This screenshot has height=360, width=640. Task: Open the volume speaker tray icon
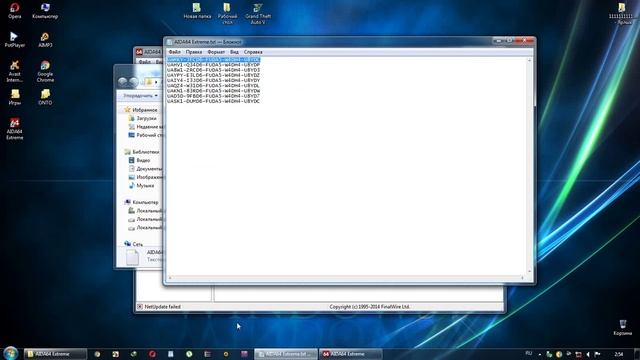coord(588,354)
